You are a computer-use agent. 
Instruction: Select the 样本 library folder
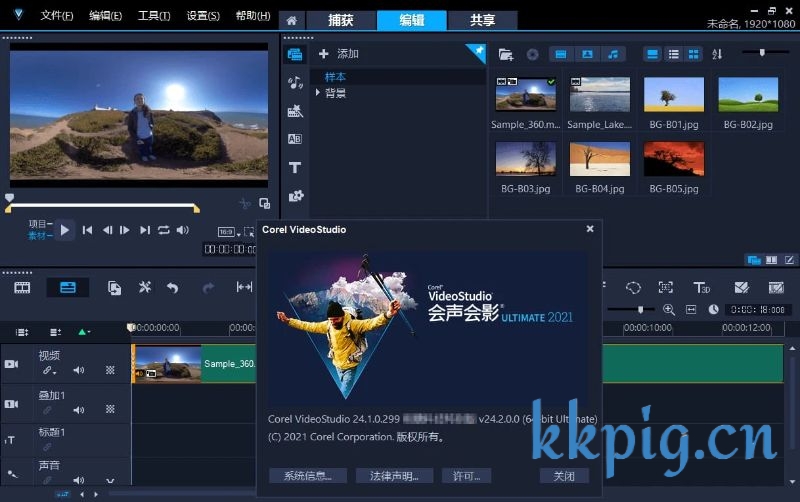click(335, 77)
